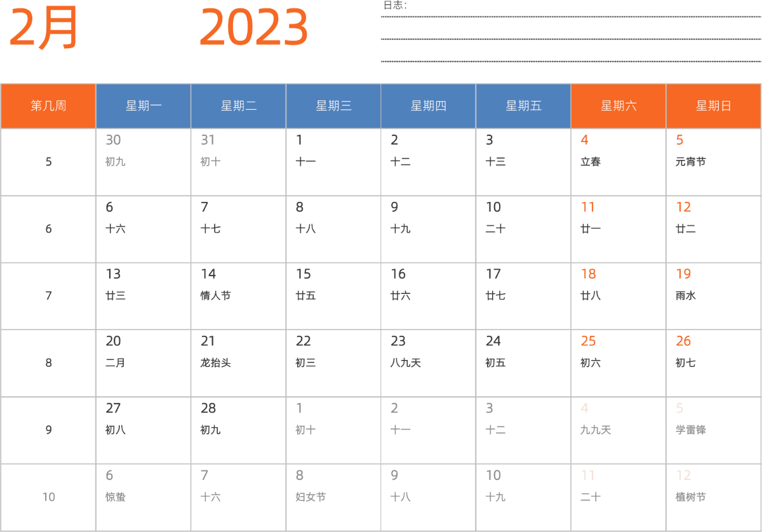762x532 pixels.
Task: Select date 24 marked 初五
Action: click(524, 363)
